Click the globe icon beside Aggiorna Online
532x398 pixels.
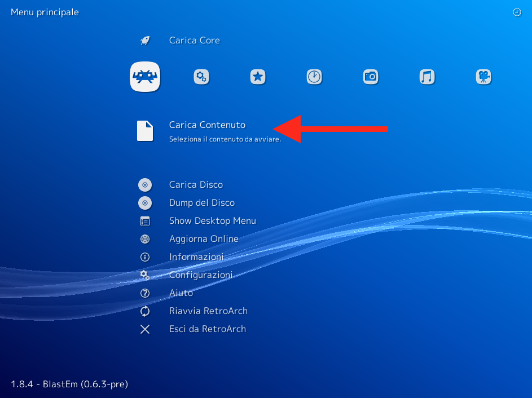[x=145, y=239]
